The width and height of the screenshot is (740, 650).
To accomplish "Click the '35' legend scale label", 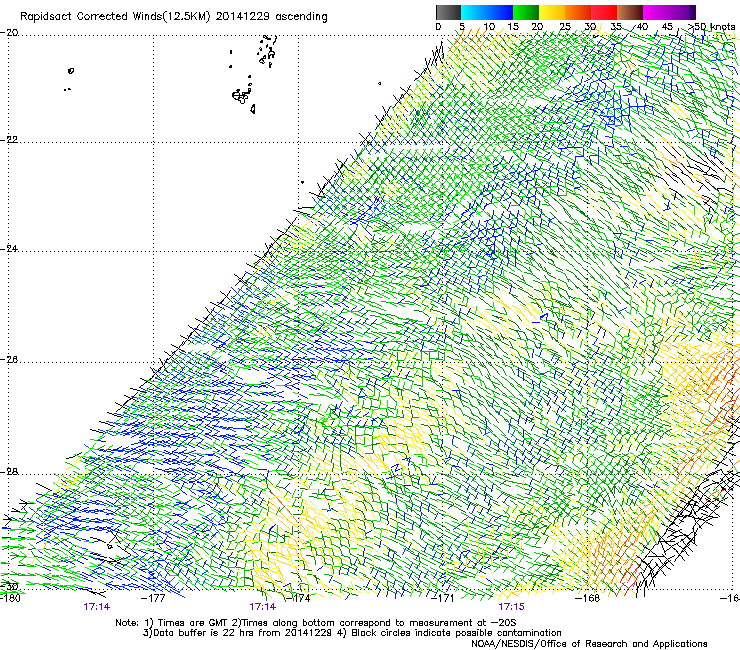I will (x=616, y=27).
